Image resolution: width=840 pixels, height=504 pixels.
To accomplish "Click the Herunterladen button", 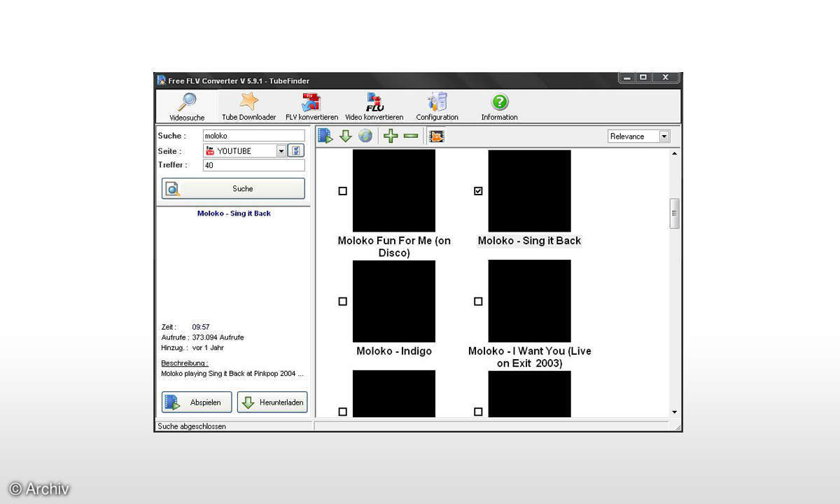I will [x=272, y=402].
